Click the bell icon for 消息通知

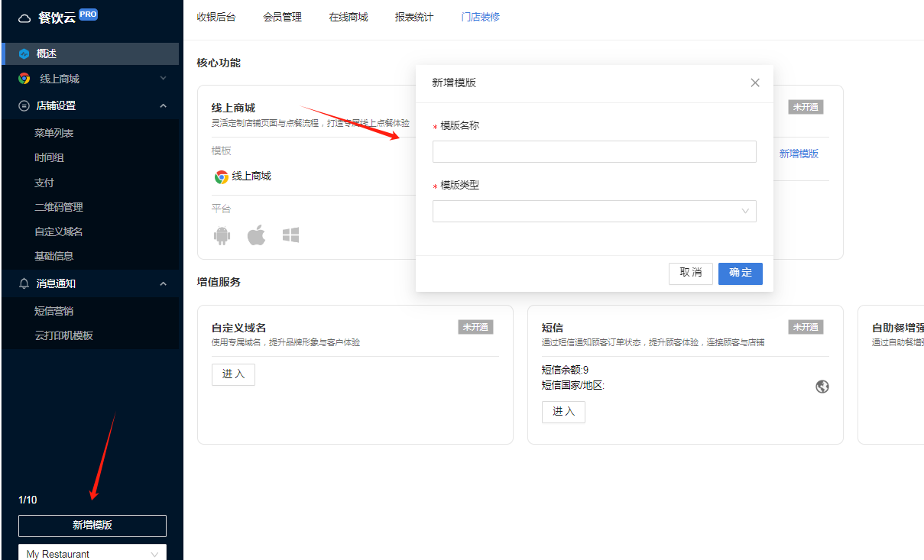[x=24, y=283]
